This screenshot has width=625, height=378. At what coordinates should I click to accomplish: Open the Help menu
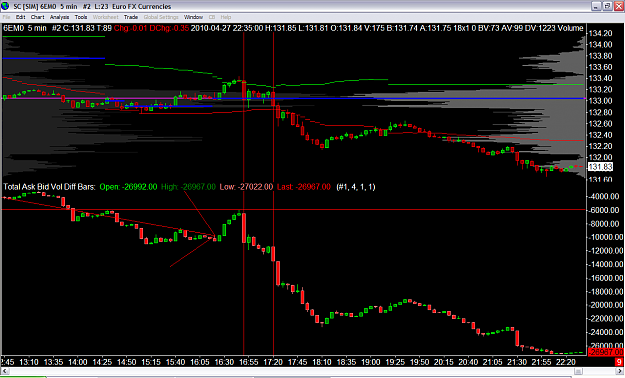click(x=226, y=17)
